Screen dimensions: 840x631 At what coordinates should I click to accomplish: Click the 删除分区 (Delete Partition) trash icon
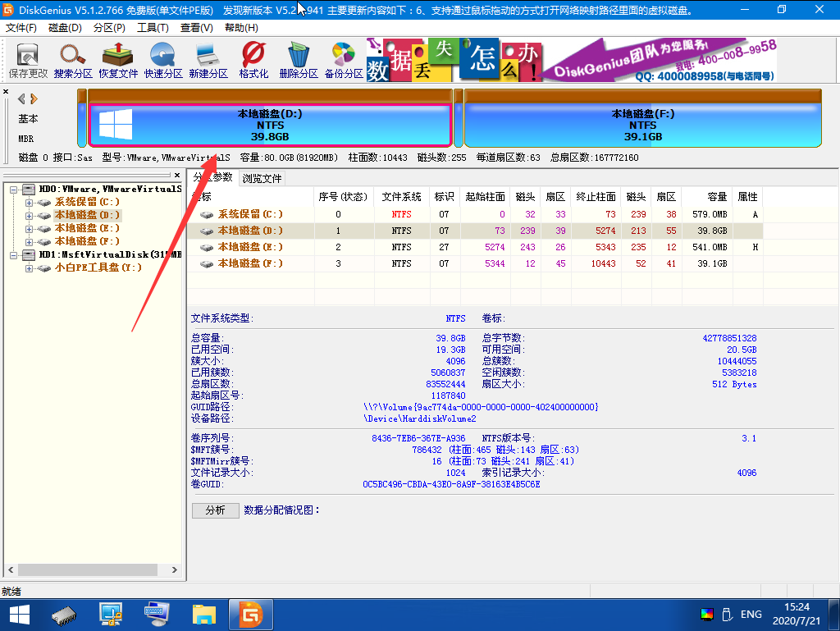[x=299, y=61]
